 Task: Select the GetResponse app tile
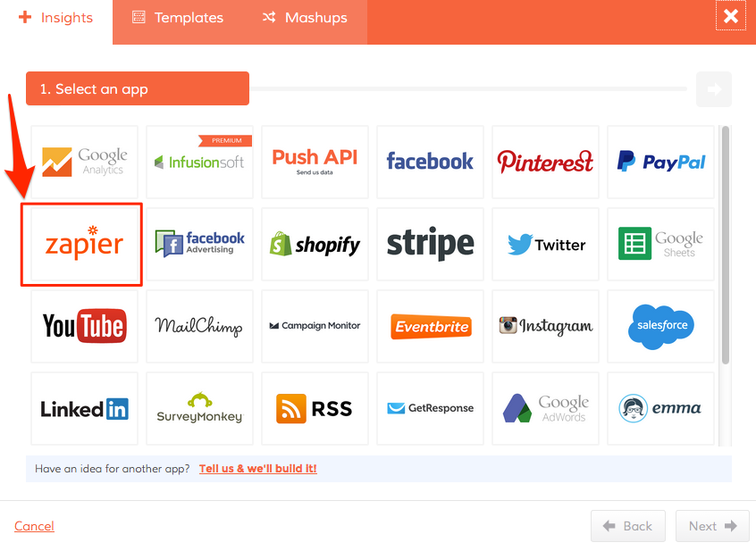430,408
